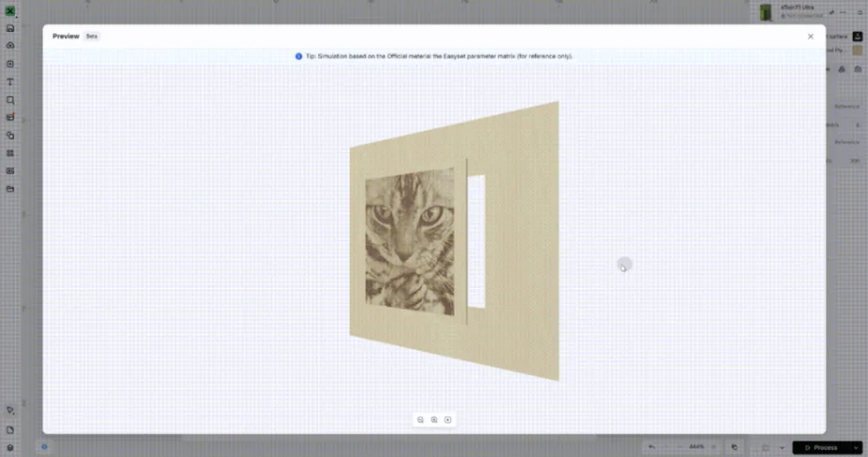The image size is (868, 457).
Task: Expand the chevron left of Process
Action: point(782,448)
